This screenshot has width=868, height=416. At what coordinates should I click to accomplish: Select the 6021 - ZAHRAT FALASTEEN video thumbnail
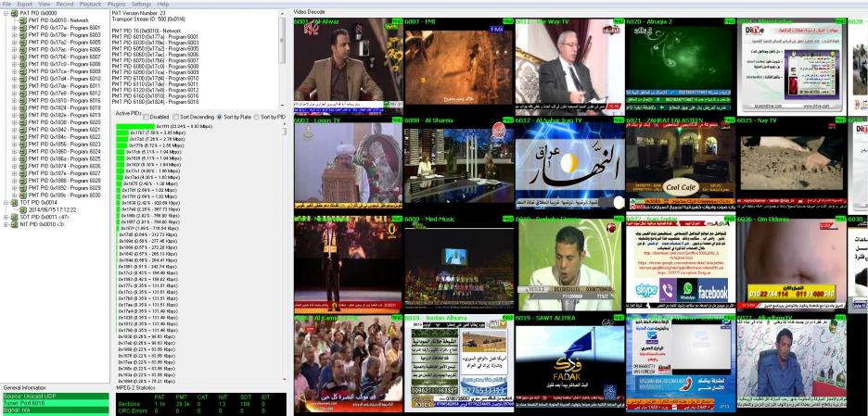click(x=681, y=166)
